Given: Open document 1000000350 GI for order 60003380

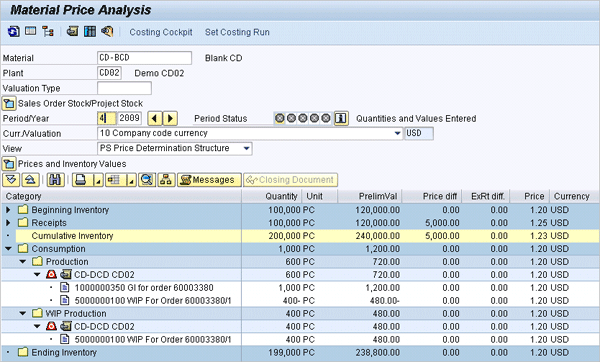Looking at the screenshot, I should coord(144,288).
